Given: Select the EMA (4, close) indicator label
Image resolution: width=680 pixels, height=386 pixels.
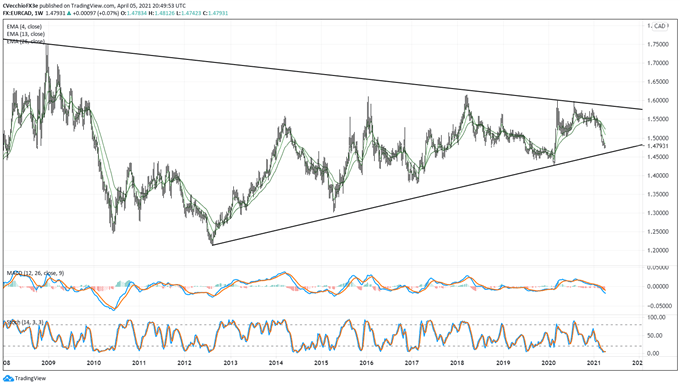Looking at the screenshot, I should click(24, 27).
